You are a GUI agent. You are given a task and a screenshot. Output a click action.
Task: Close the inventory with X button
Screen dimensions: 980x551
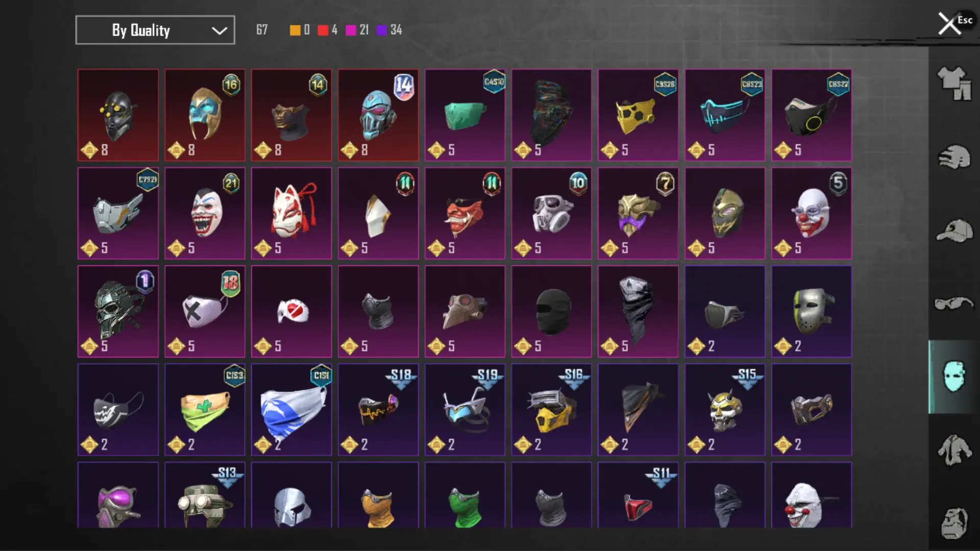(949, 23)
